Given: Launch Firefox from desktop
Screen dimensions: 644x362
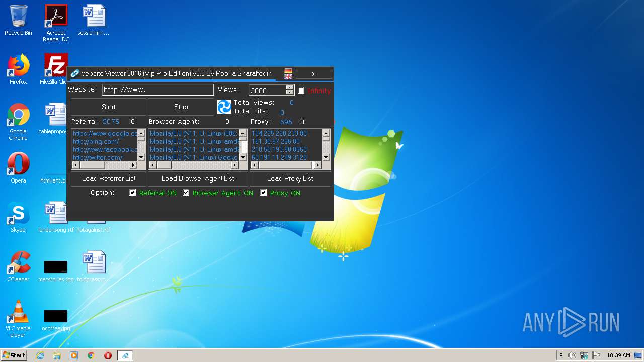Looking at the screenshot, I should tap(18, 69).
